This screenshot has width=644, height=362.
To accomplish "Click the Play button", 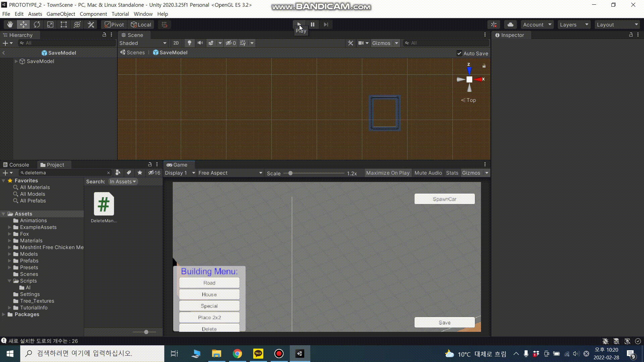I will click(x=299, y=24).
